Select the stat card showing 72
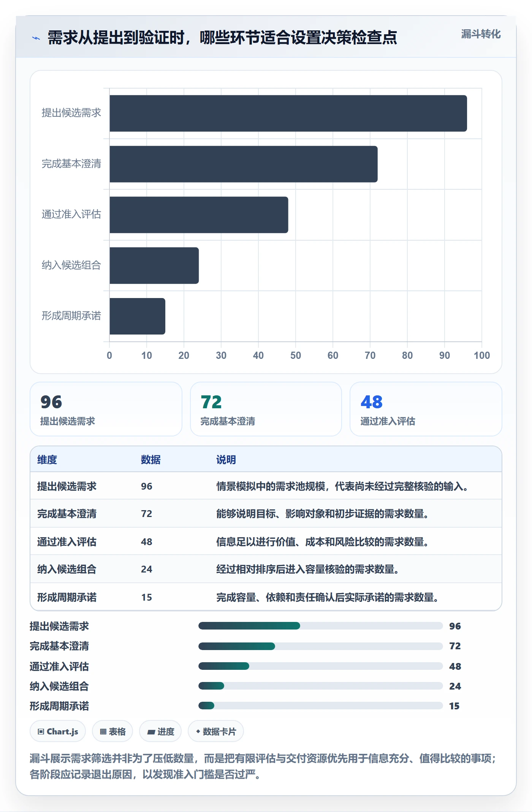The image size is (532, 812). (266, 409)
